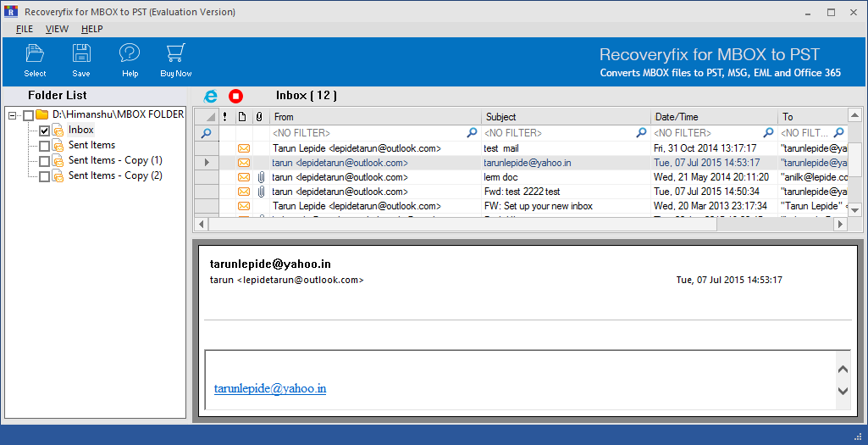Open the tarunlepide@yahoo.in link in preview

[x=270, y=388]
